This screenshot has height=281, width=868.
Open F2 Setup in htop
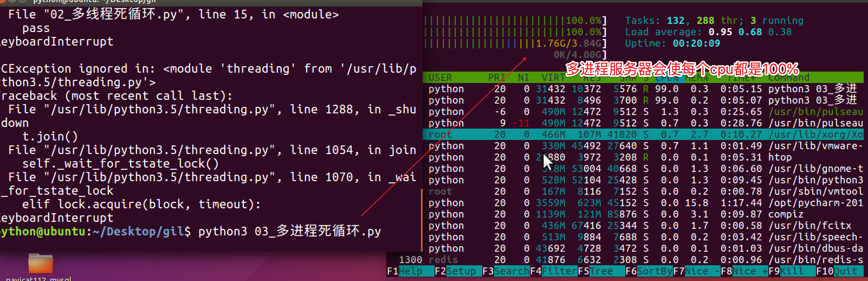(458, 271)
